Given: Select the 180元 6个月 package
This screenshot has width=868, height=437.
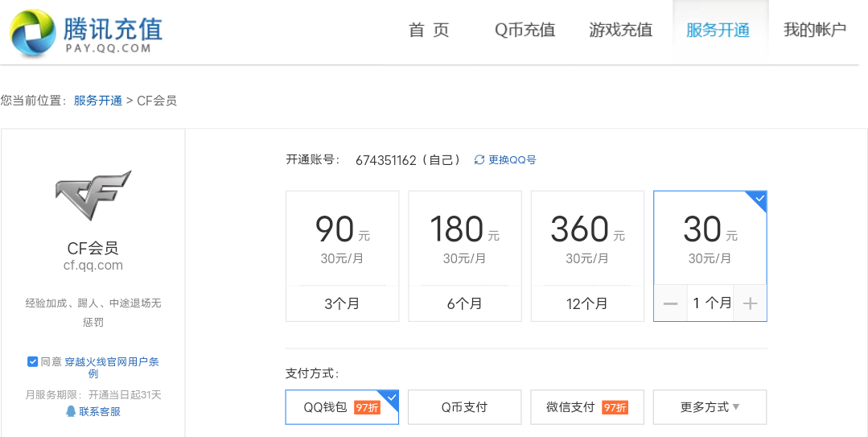Looking at the screenshot, I should coord(465,256).
